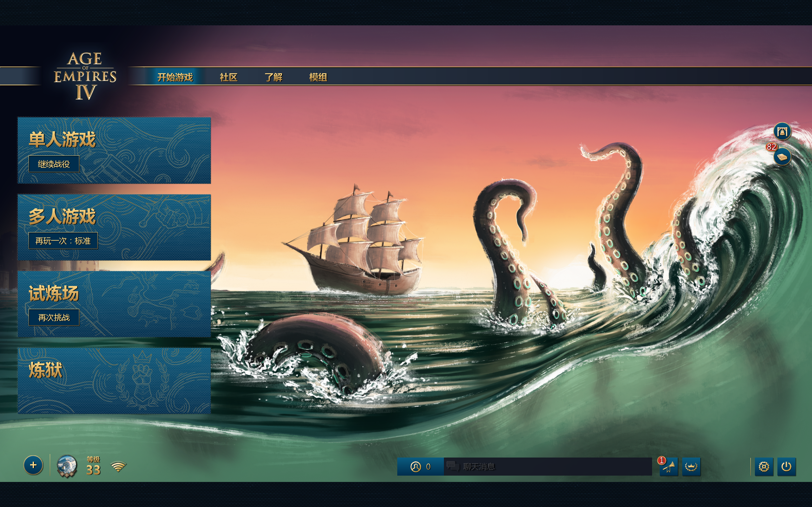812x507 pixels.
Task: Click the crown laurel icon
Action: point(691,467)
